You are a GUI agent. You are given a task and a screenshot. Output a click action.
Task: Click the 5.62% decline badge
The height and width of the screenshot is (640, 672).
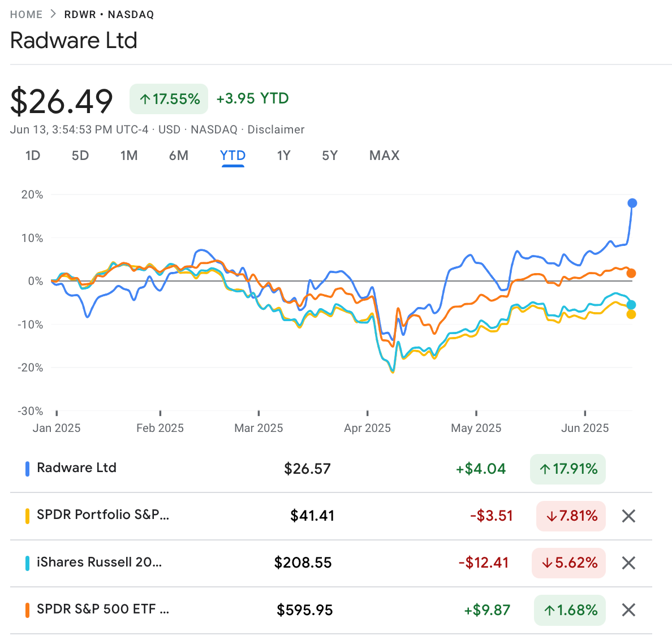point(568,563)
